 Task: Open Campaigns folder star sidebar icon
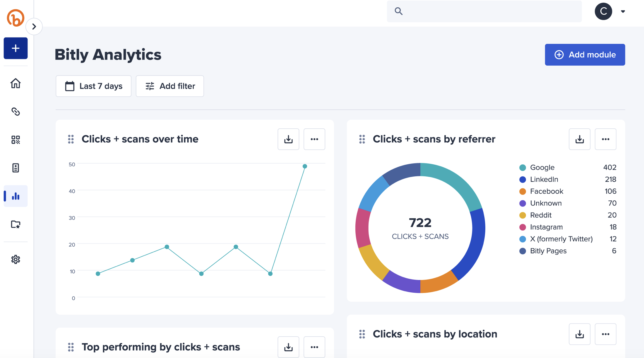(x=16, y=224)
